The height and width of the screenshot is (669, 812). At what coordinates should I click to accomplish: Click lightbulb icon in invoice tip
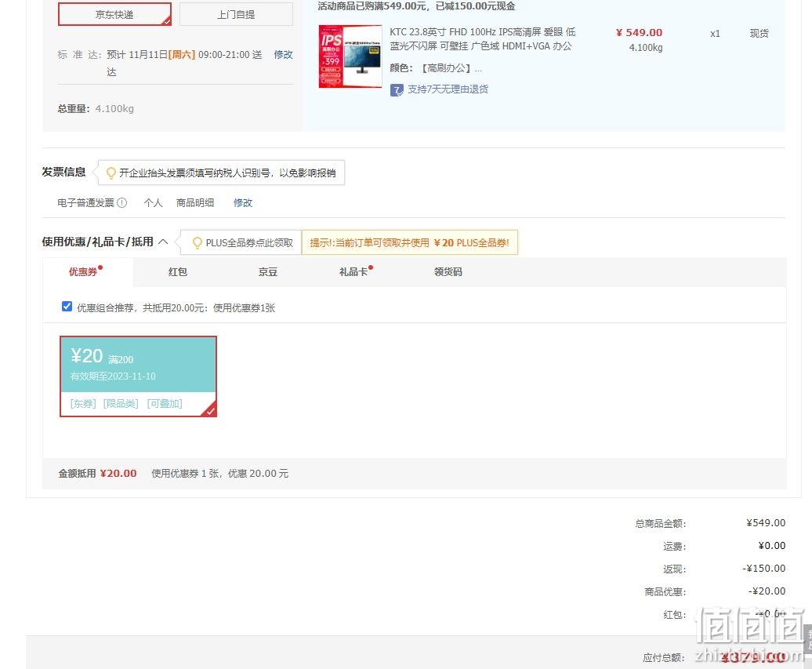[x=111, y=173]
